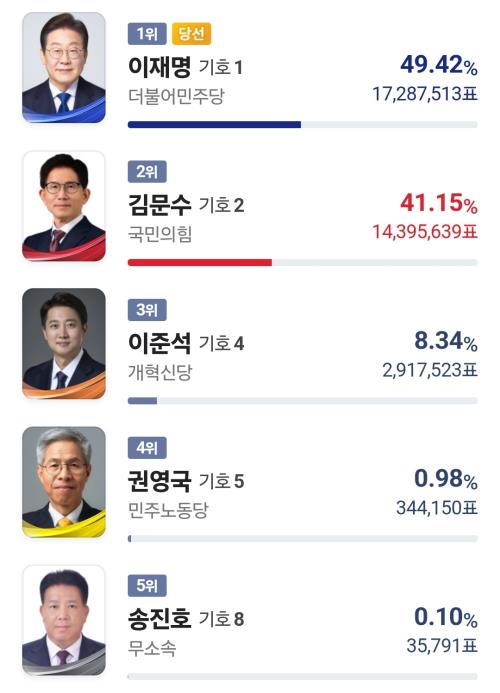Screen dimensions: 500x693
Task: Click the red 41.15% vote bar
Action: point(200,263)
